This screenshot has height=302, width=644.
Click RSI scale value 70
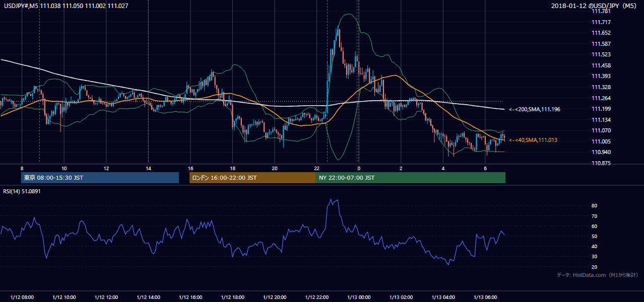(594, 216)
